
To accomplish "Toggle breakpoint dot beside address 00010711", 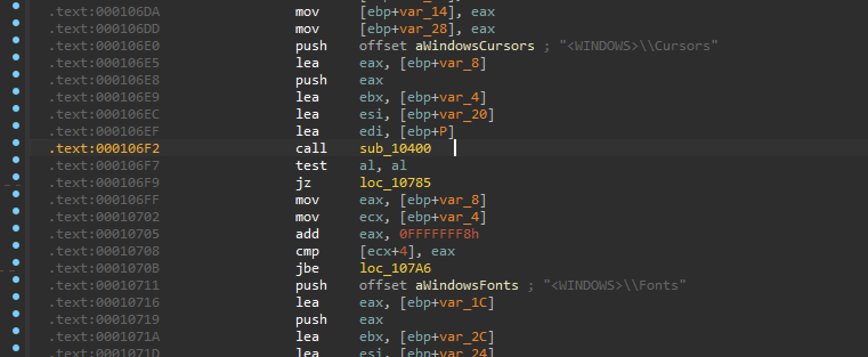I will click(x=16, y=279).
